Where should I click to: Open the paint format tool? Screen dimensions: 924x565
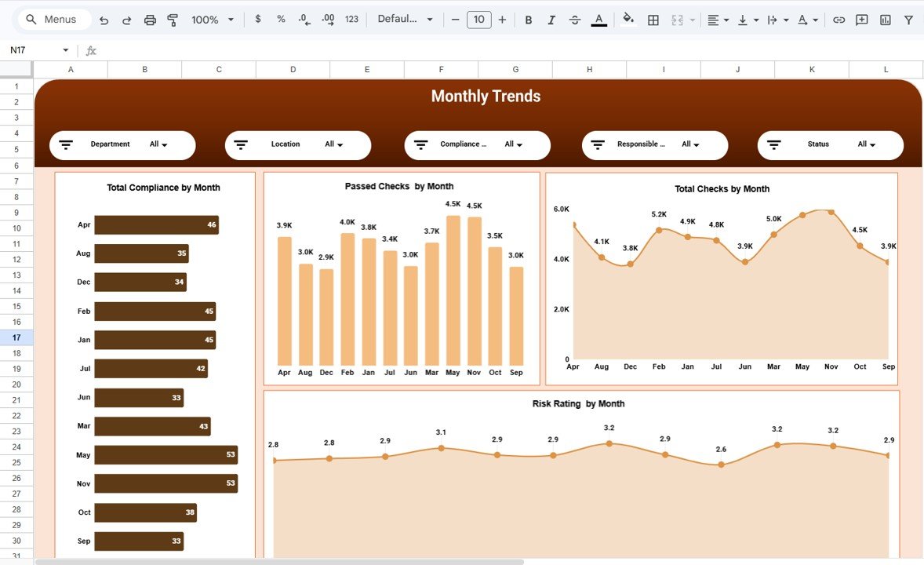point(172,19)
